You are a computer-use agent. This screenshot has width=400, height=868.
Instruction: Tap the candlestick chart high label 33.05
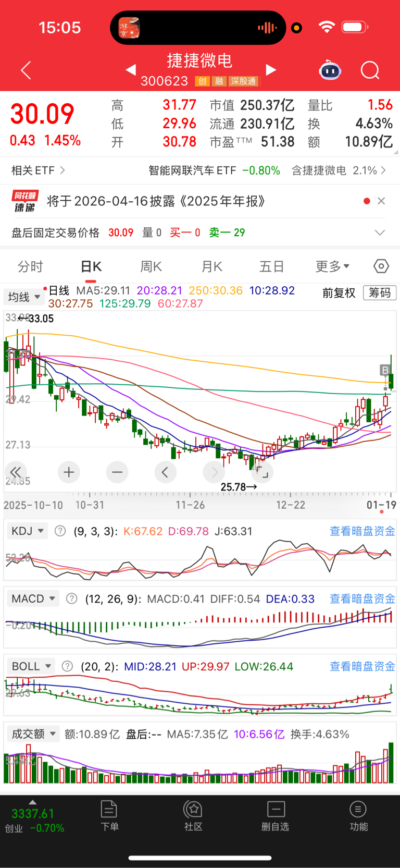coord(41,319)
